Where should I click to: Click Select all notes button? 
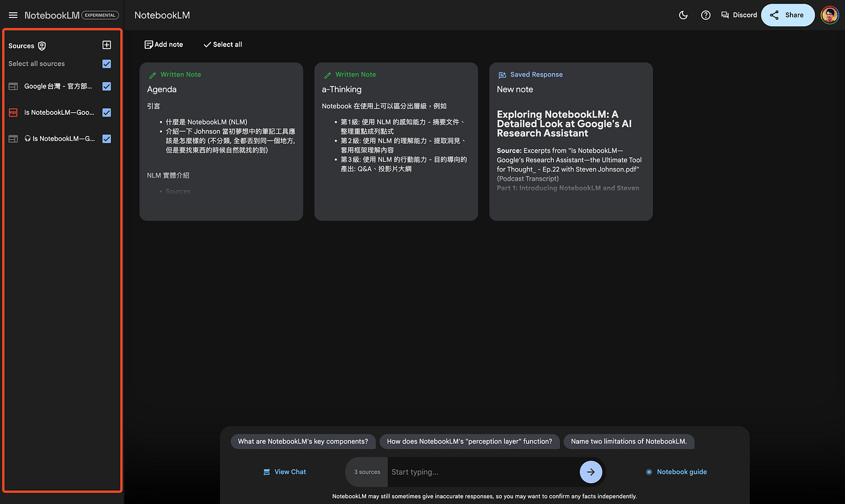(223, 45)
